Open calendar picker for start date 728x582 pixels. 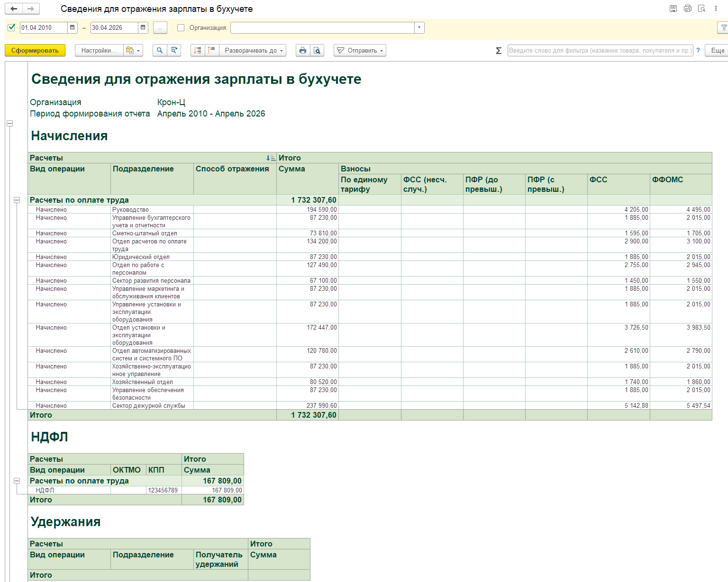pyautogui.click(x=72, y=27)
